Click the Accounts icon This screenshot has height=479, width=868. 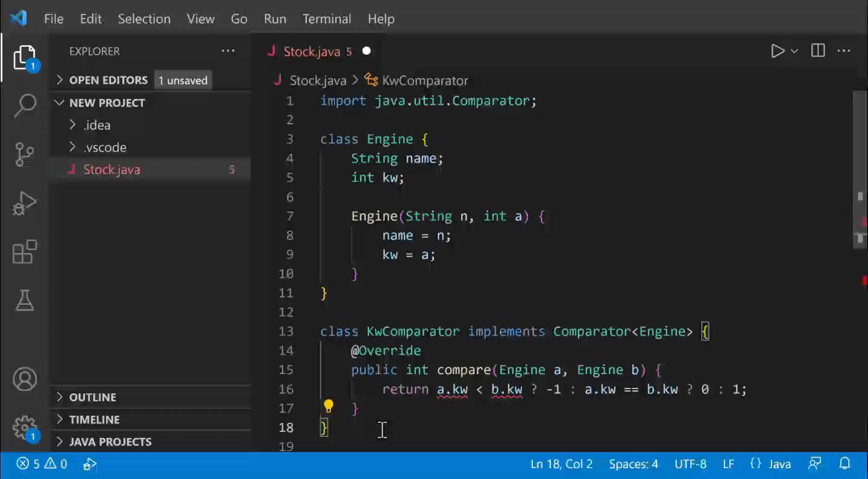25,379
